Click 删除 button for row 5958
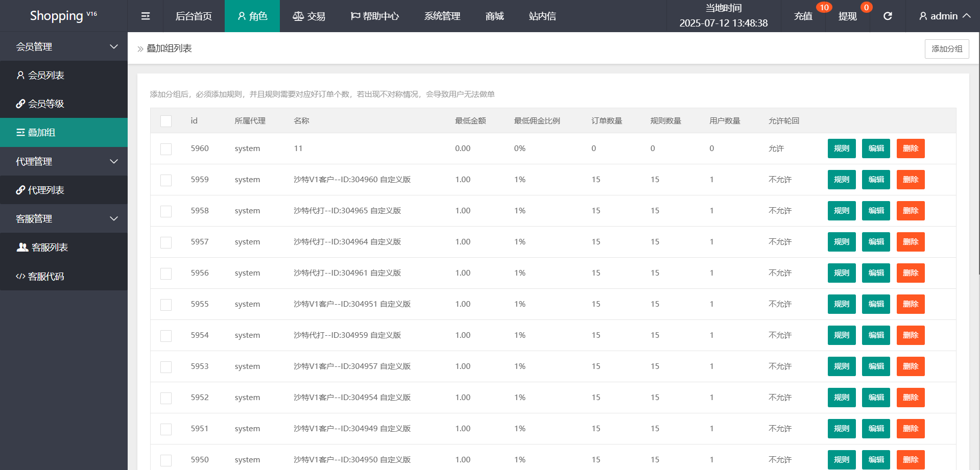980x470 pixels. point(911,211)
